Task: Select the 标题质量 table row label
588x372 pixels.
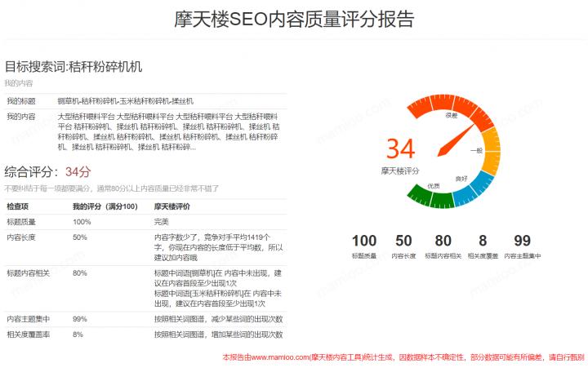Action: [22, 222]
